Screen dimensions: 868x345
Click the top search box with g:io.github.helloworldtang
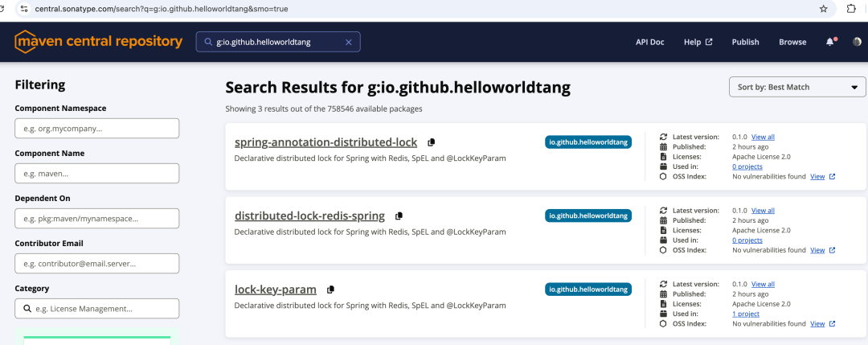278,42
